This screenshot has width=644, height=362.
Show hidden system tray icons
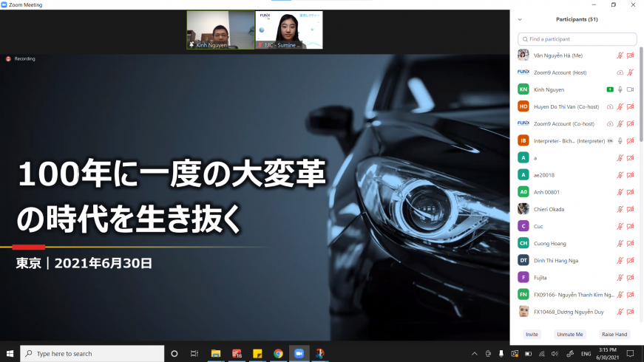point(475,353)
